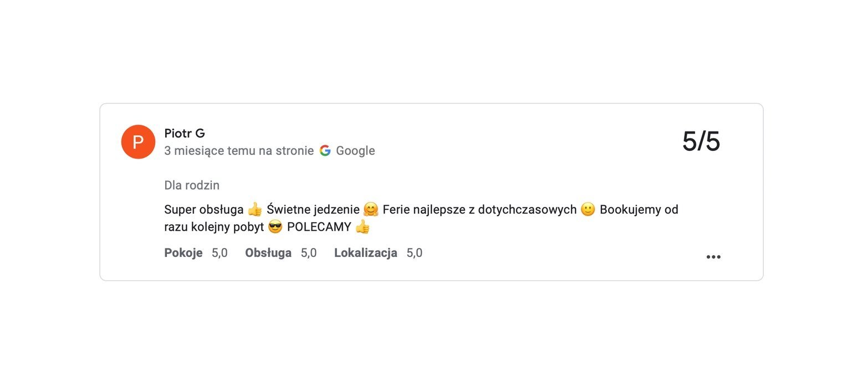Click the Lokalizacja rating label
The image size is (868, 366).
click(x=366, y=253)
